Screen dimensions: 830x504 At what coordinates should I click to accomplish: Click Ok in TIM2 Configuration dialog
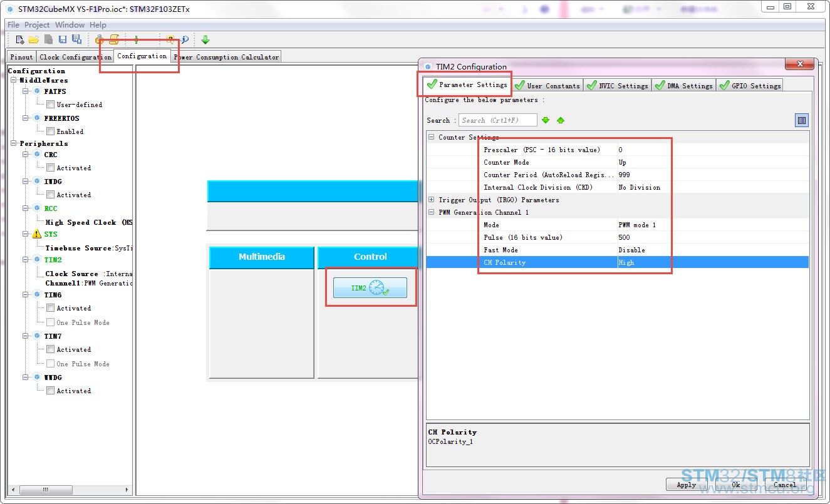pyautogui.click(x=735, y=485)
